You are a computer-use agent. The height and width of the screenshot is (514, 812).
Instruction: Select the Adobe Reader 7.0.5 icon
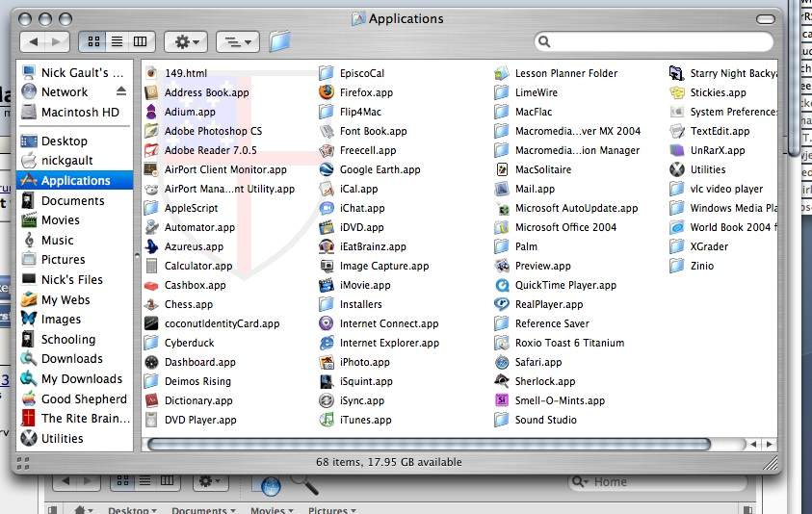click(x=151, y=150)
